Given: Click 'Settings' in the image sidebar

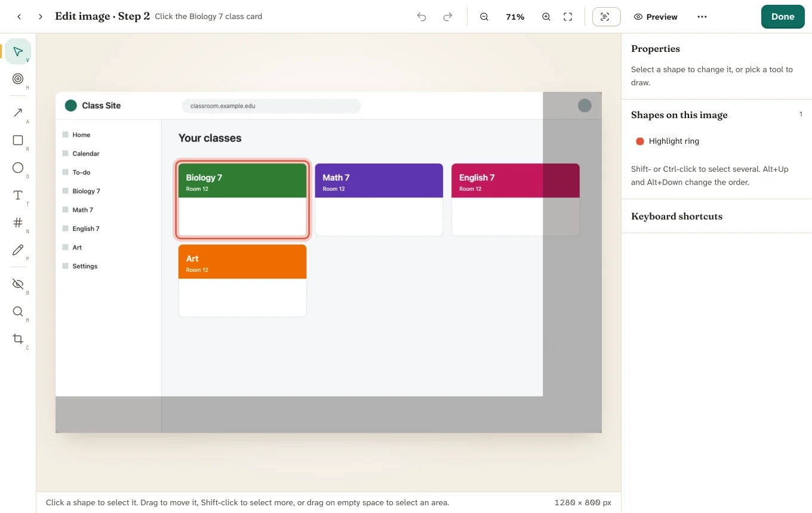Looking at the screenshot, I should (x=85, y=266).
